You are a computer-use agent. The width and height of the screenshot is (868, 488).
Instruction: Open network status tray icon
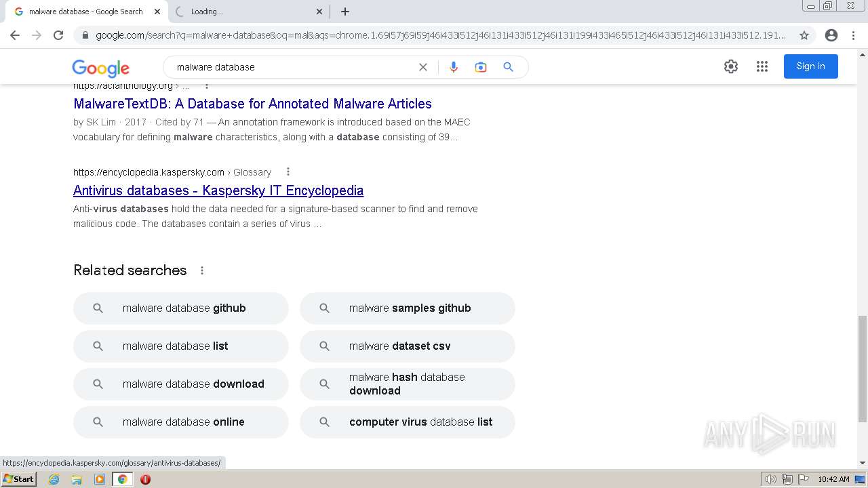pos(787,479)
